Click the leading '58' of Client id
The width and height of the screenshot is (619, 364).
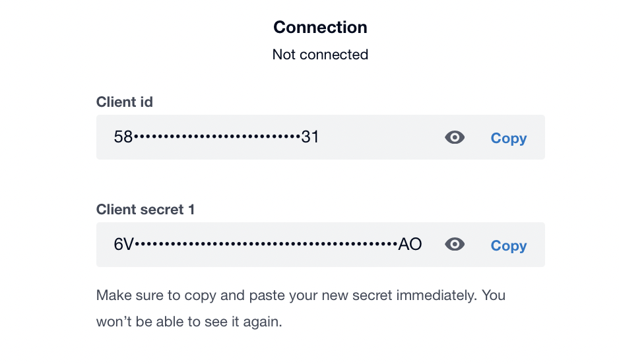point(123,137)
